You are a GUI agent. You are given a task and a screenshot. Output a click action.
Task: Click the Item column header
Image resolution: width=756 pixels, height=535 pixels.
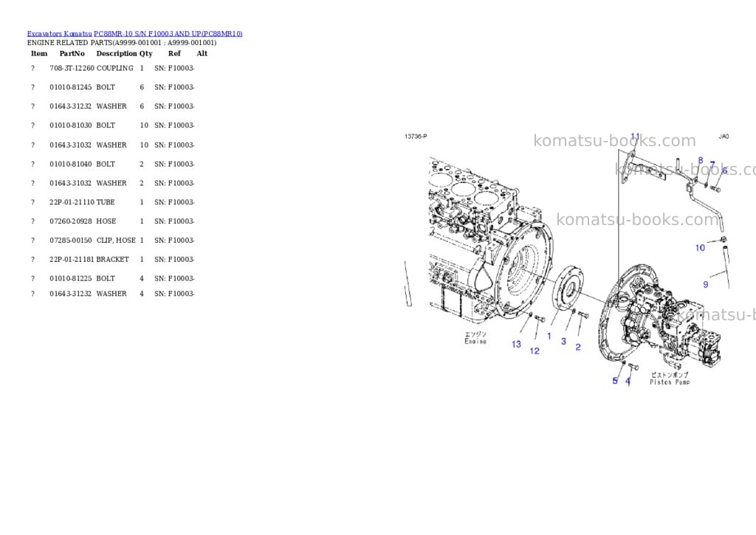pos(39,53)
